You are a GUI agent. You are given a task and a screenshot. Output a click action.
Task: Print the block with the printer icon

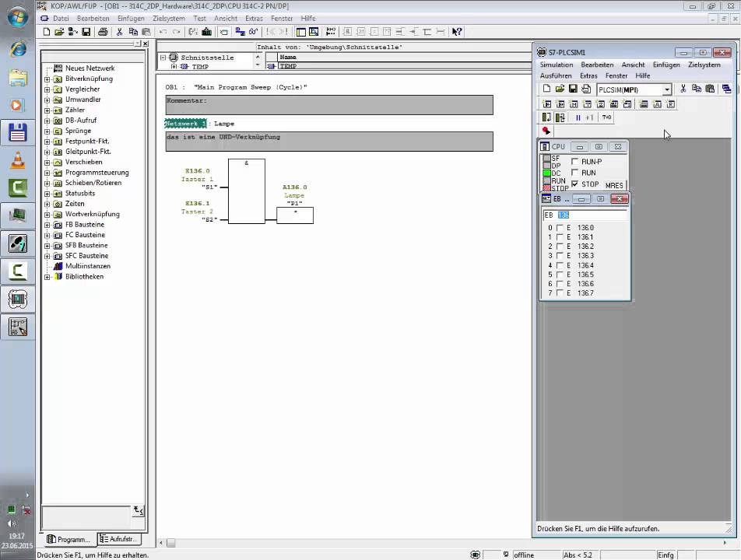click(103, 32)
